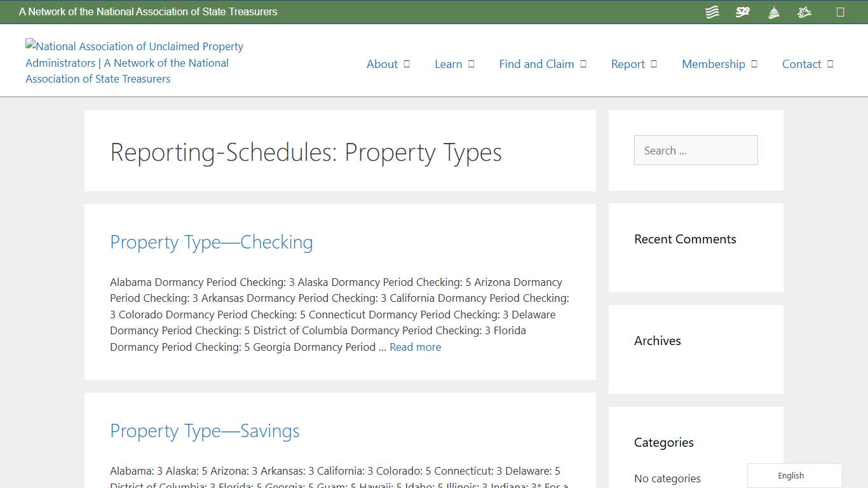Select the About navigation item
This screenshot has width=868, height=488.
click(x=382, y=64)
